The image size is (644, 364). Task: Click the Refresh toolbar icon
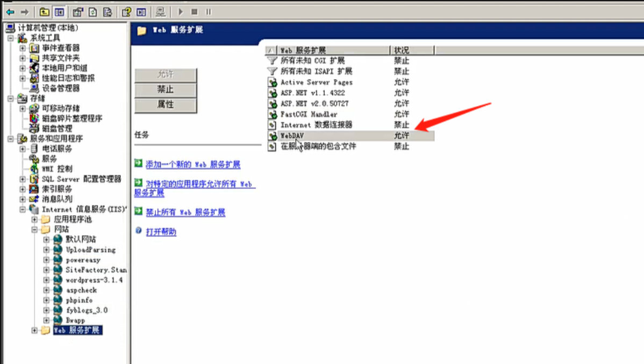[93, 12]
